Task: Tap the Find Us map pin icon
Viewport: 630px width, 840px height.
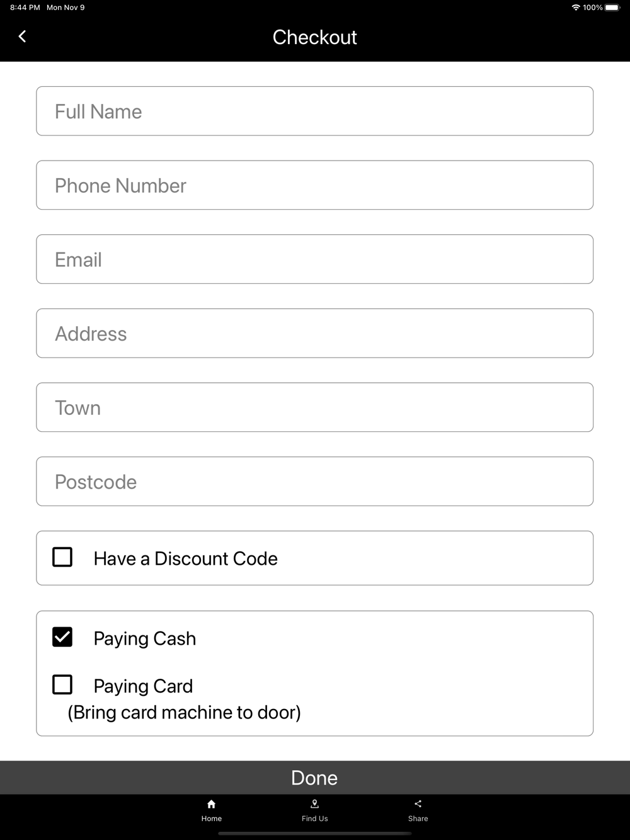Action: pyautogui.click(x=314, y=804)
